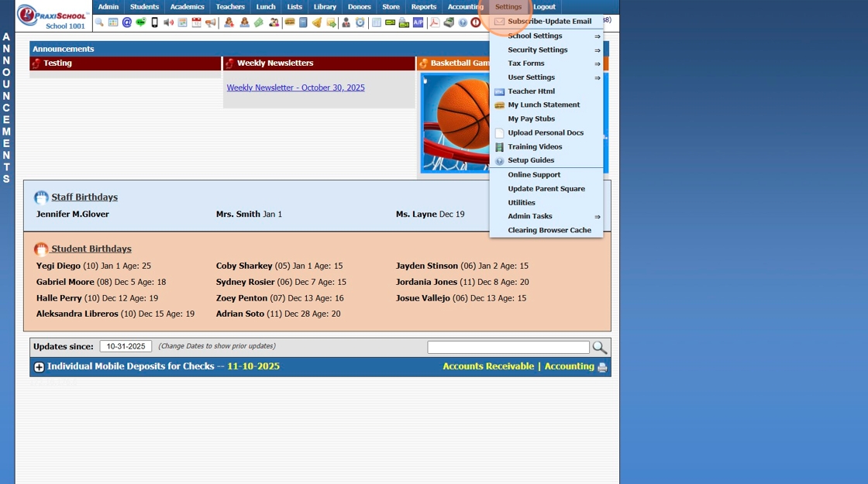
Task: Open the megaphone announcement toolbar icon
Action: tap(210, 22)
